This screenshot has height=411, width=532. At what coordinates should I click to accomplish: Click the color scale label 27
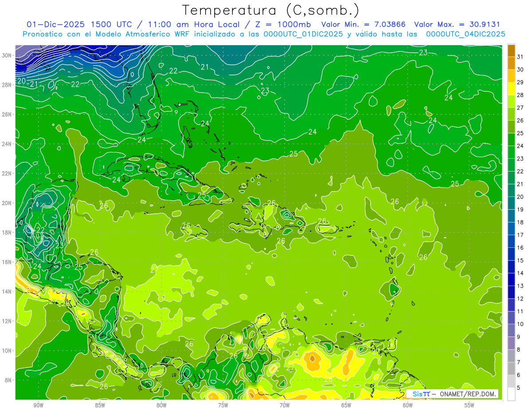click(521, 108)
